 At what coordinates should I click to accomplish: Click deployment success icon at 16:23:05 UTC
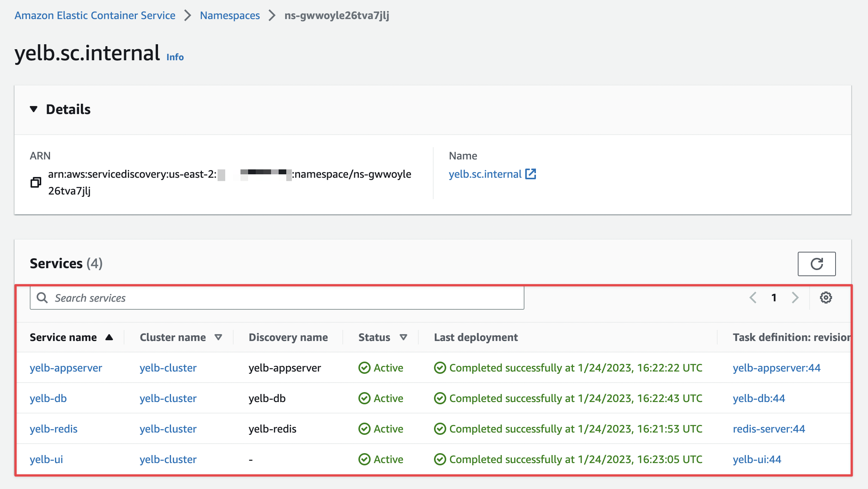[x=440, y=459]
